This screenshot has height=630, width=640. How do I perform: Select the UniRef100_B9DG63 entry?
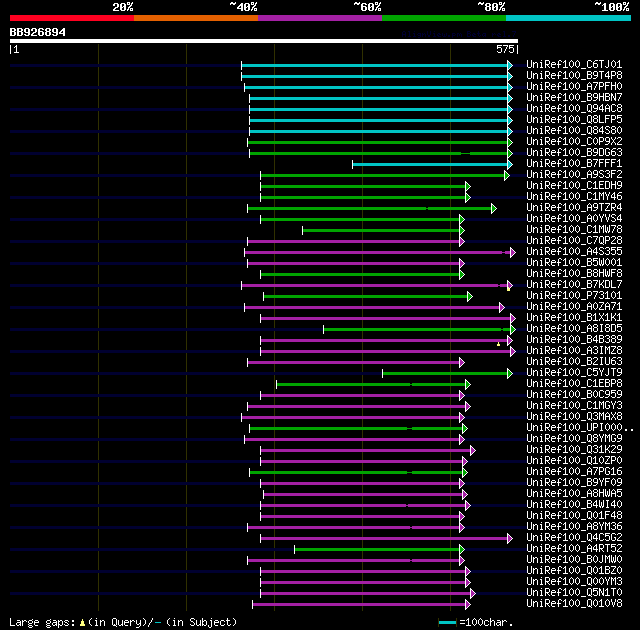click(x=574, y=153)
